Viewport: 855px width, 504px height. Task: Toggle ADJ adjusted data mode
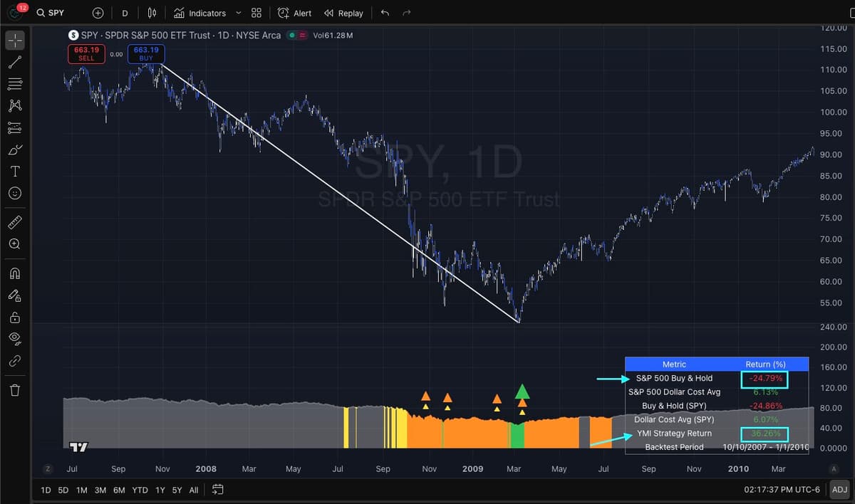(839, 490)
